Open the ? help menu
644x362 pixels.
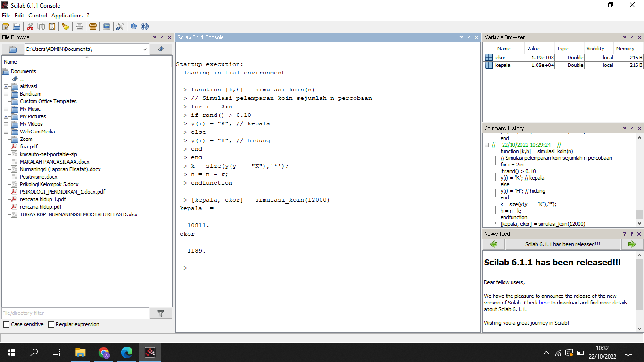tap(88, 16)
